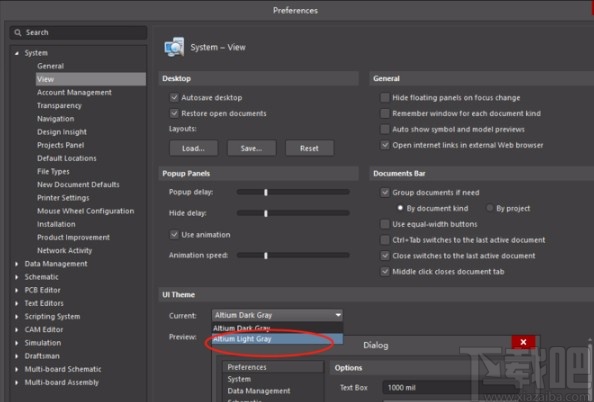Toggle Open internet links in external browser
594x402 pixels.
tap(385, 145)
